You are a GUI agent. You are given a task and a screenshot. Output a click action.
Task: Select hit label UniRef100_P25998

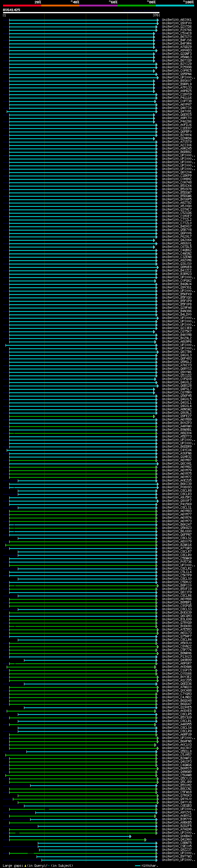pyautogui.click(x=177, y=67)
